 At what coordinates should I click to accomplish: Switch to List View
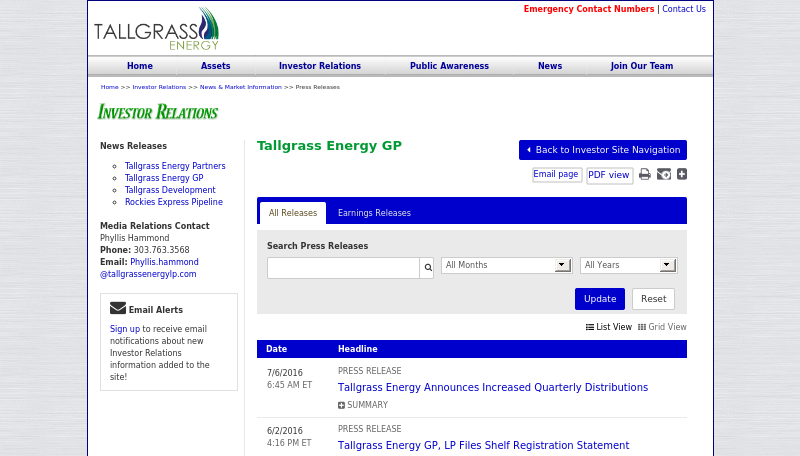609,327
